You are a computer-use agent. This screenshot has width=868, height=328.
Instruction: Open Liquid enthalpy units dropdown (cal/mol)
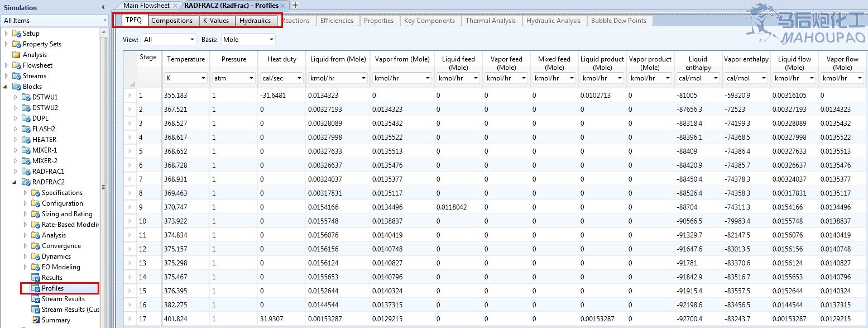tap(698, 78)
